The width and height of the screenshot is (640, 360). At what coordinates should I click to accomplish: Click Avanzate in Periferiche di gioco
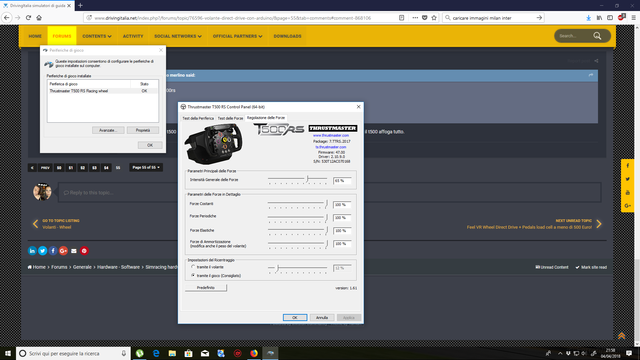108,130
